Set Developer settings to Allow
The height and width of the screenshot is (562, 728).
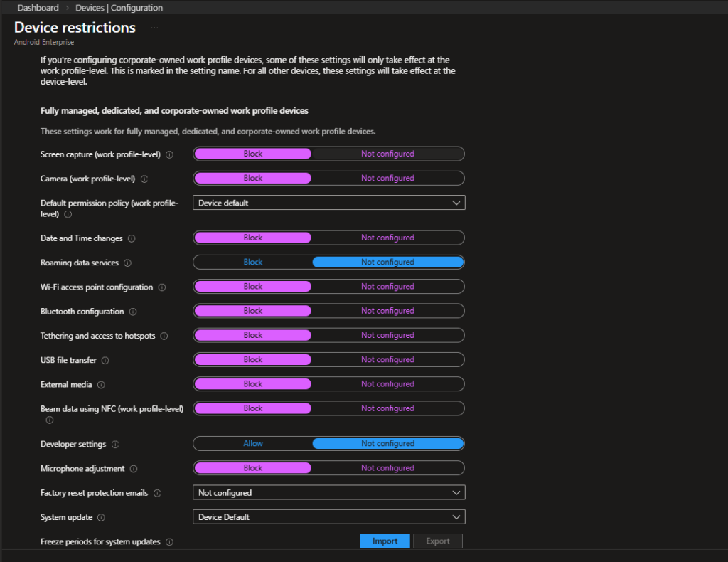(252, 443)
